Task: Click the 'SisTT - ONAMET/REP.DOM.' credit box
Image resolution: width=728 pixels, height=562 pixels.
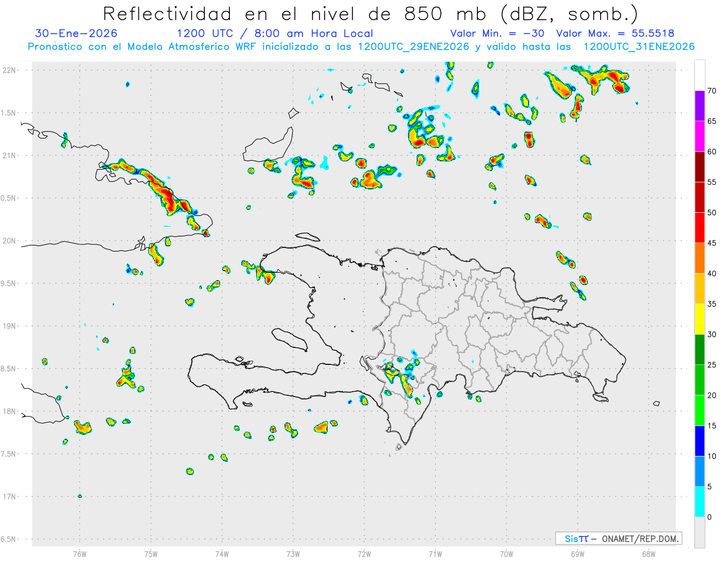Action: click(619, 538)
